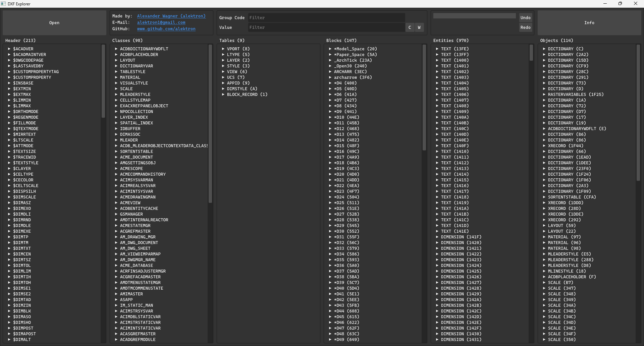The image size is (644, 346).
Task: Click the Entities list scrollbar
Action: point(531,53)
